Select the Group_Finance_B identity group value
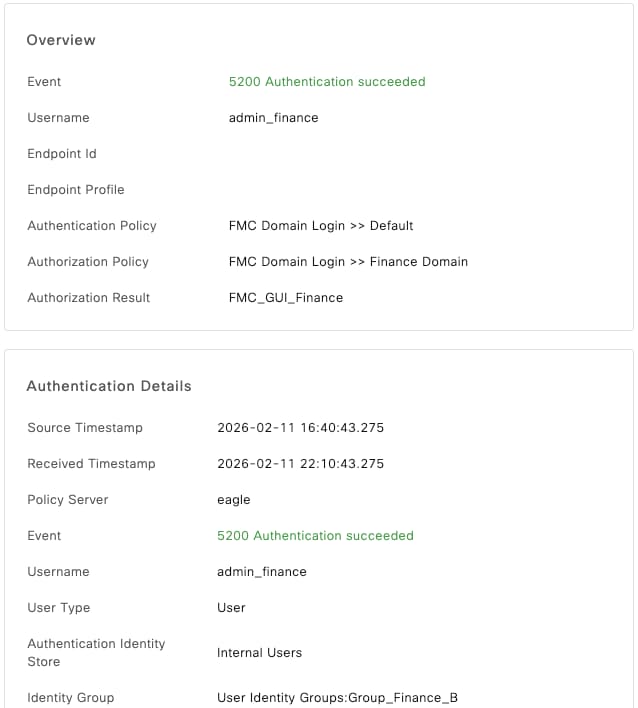This screenshot has width=638, height=708. coord(337,698)
